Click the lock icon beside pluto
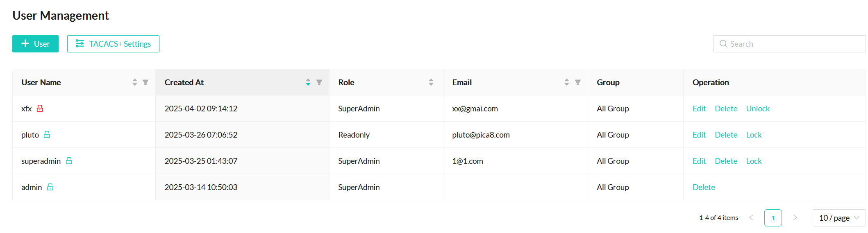 [x=47, y=135]
